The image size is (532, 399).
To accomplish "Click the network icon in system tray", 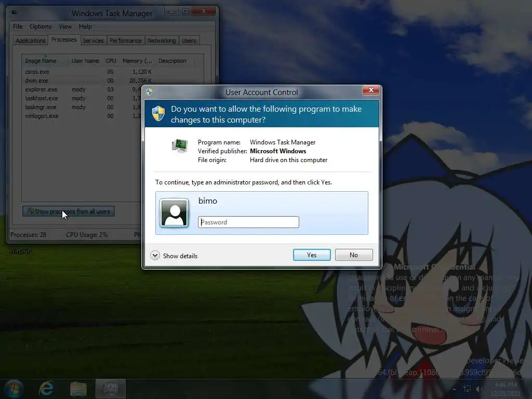I will (x=467, y=389).
